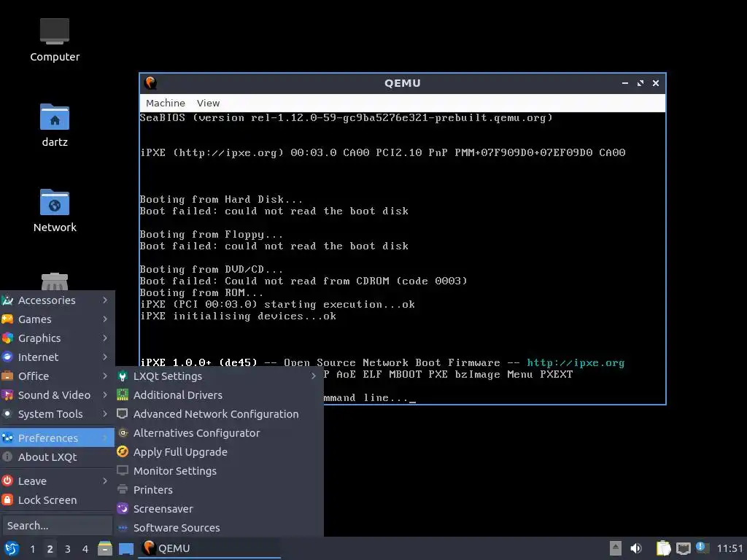
Task: Open the System Tools menu category
Action: click(57, 414)
